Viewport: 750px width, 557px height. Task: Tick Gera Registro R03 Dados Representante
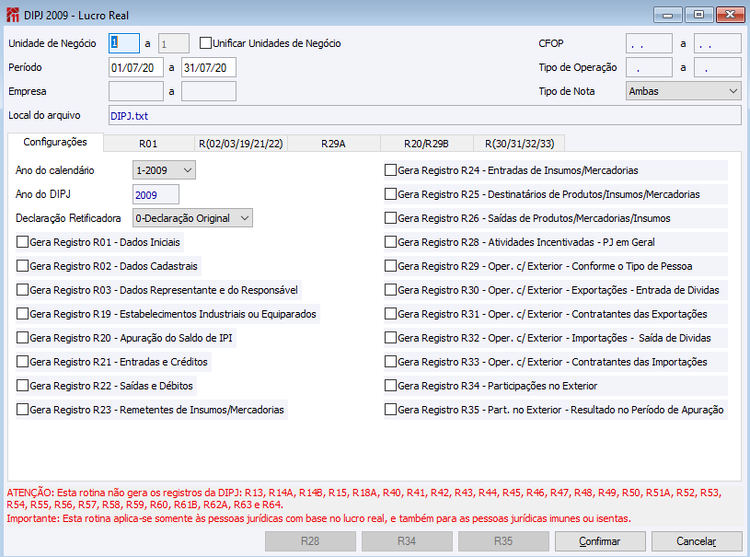coord(22,290)
